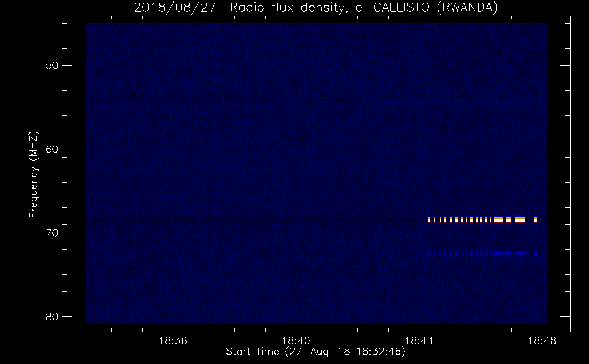This screenshot has width=589, height=364.
Task: Click the 18:48 time tick label
Action: (542, 341)
